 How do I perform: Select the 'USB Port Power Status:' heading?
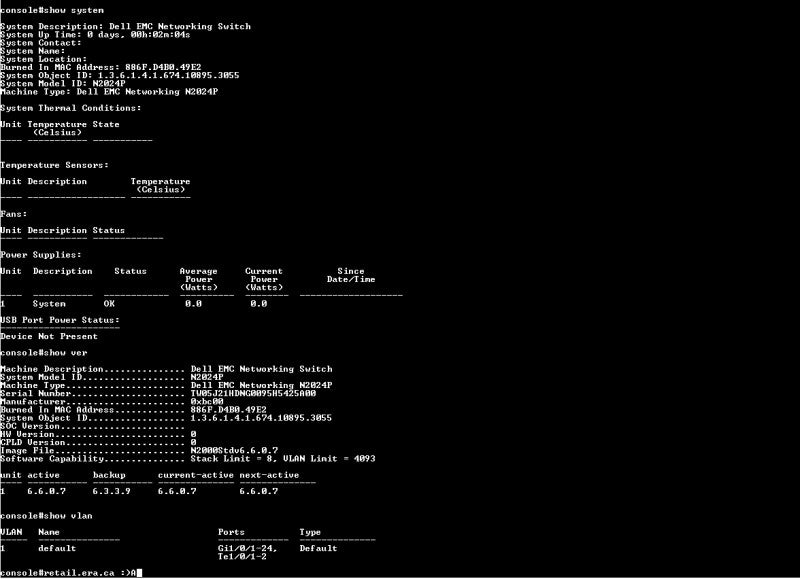(x=60, y=320)
